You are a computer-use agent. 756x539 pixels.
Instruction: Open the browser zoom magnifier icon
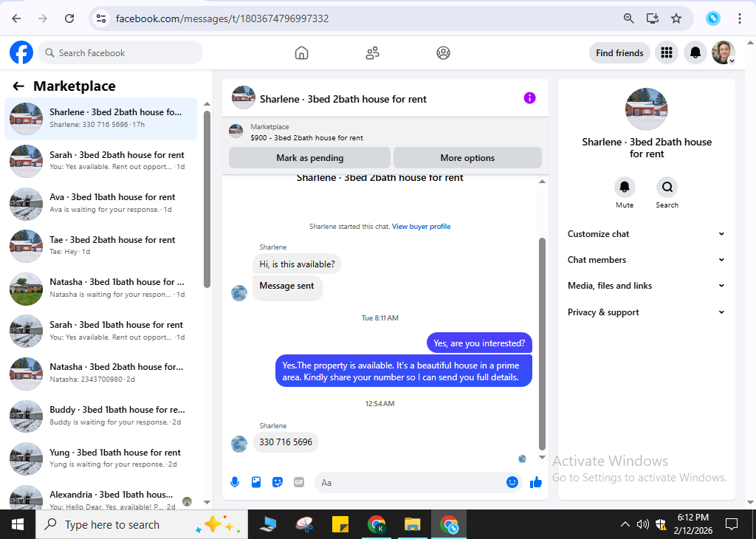pos(628,18)
